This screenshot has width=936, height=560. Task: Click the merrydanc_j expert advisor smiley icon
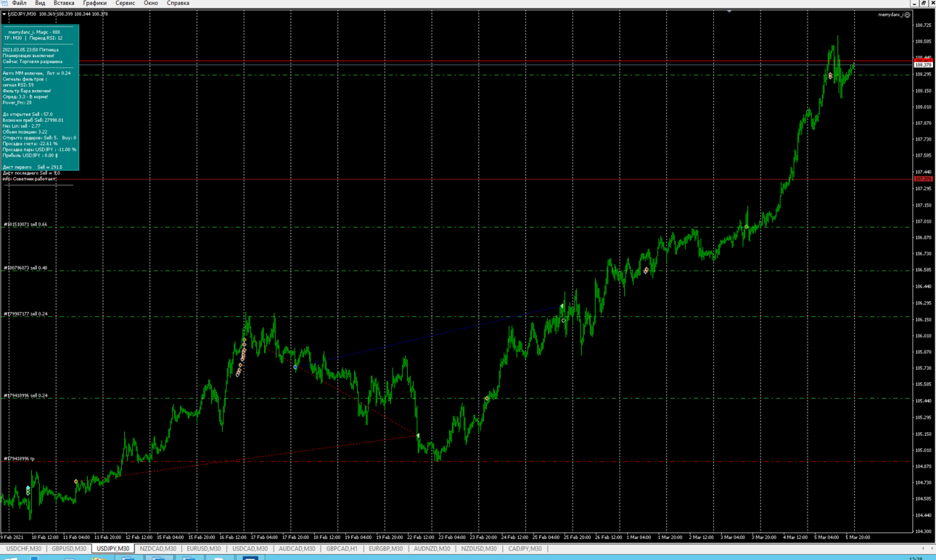coord(908,15)
